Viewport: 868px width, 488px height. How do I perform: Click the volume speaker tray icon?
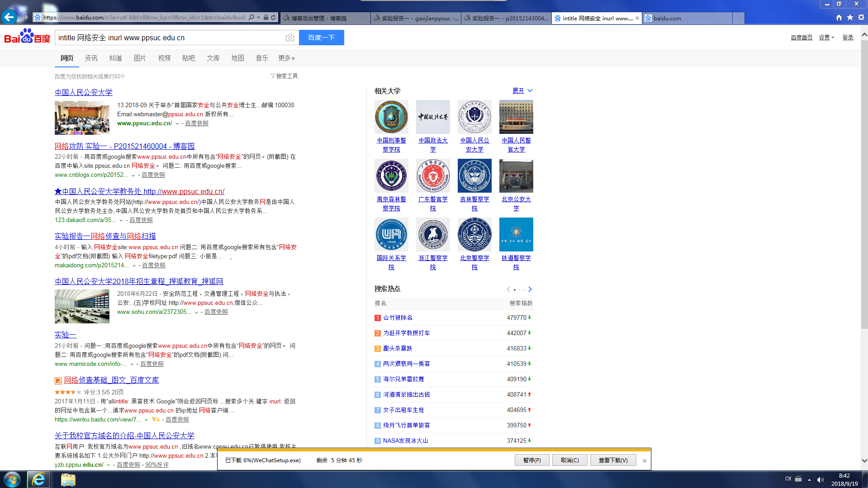click(821, 479)
